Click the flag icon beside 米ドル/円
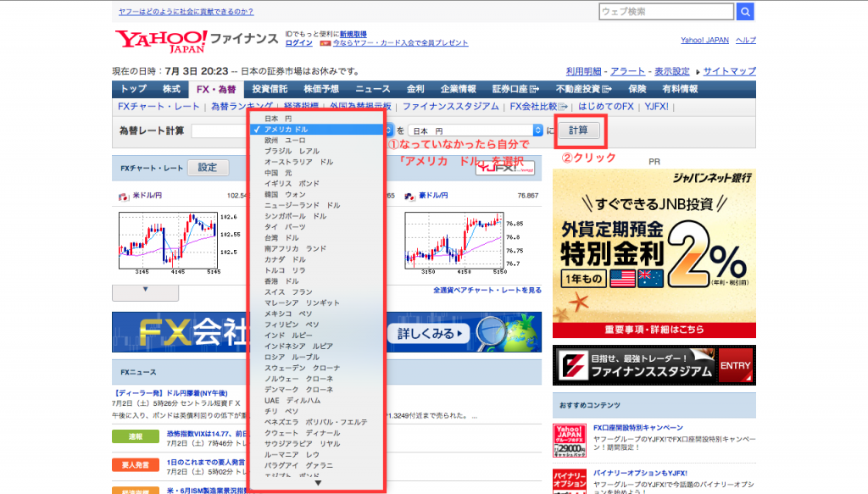 124,197
